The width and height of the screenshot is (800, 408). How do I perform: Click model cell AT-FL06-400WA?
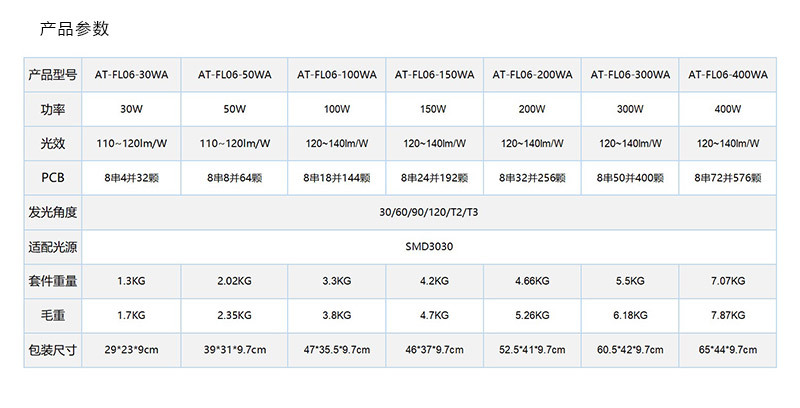(x=728, y=75)
